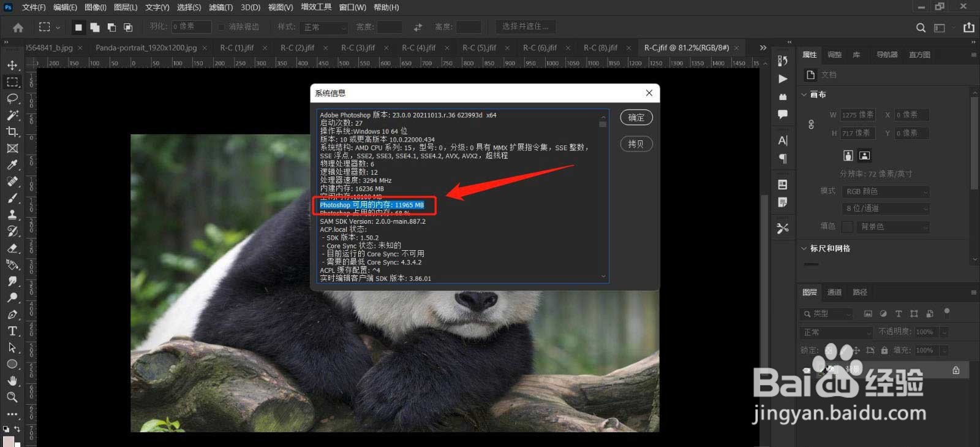Viewport: 980px width, 447px height.
Task: Click the 羽化 feather input field
Action: (190, 27)
